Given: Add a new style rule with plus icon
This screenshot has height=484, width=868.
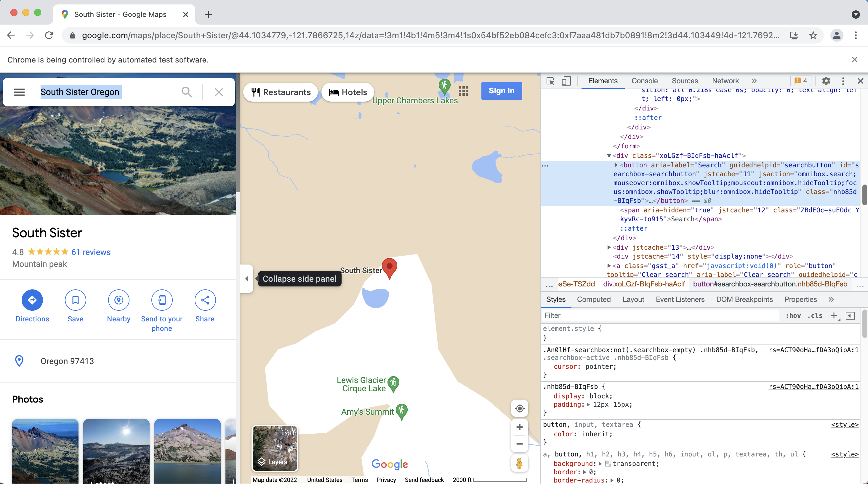Looking at the screenshot, I should 834,315.
